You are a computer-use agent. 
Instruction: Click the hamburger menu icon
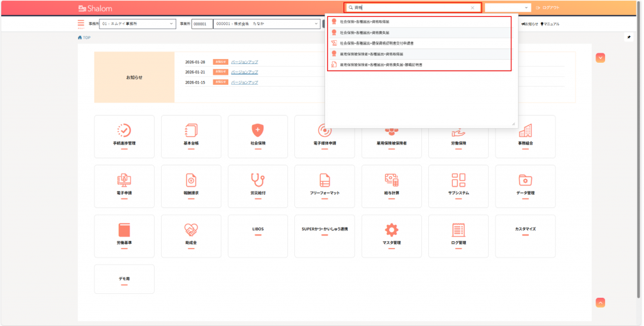(x=80, y=24)
